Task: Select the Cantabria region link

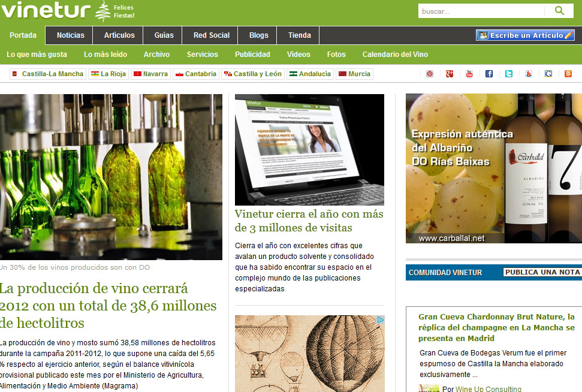Action: point(196,74)
